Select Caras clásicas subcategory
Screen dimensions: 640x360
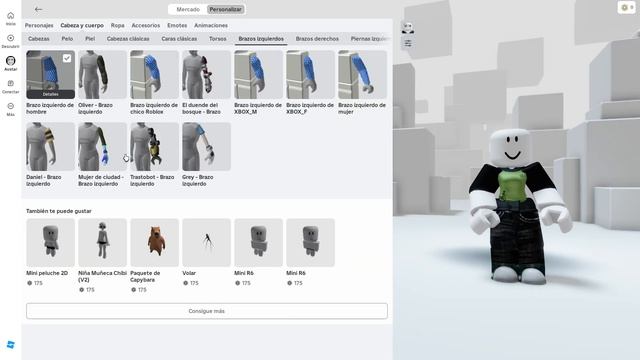[x=179, y=39]
